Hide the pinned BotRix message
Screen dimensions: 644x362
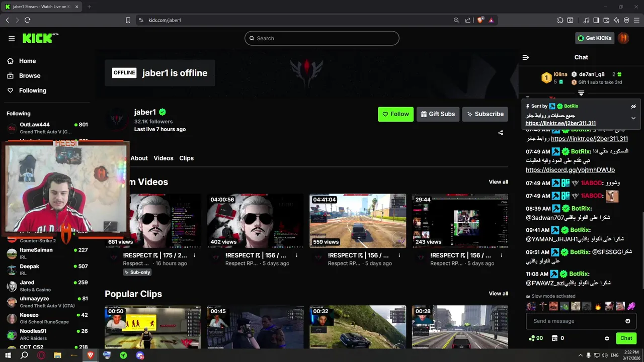(633, 107)
